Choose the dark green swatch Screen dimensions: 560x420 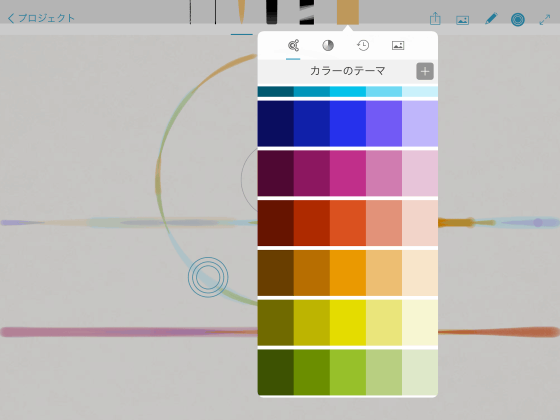(x=276, y=372)
